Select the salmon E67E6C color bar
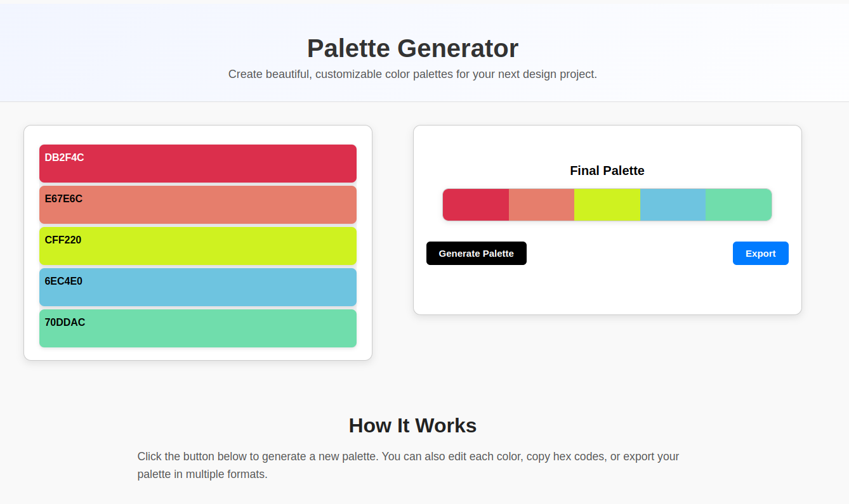Viewport: 849px width, 504px height. [198, 205]
